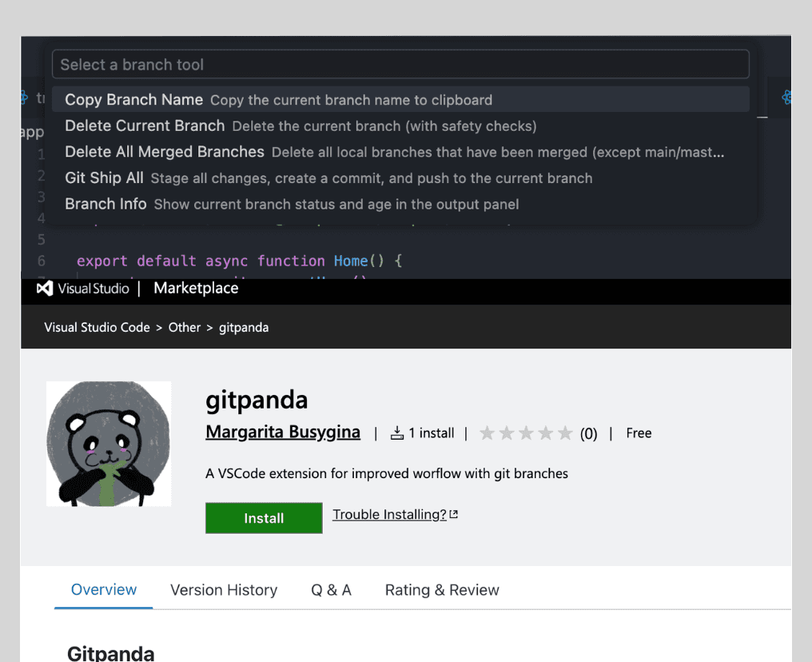Open the Q & A tab

pos(331,589)
